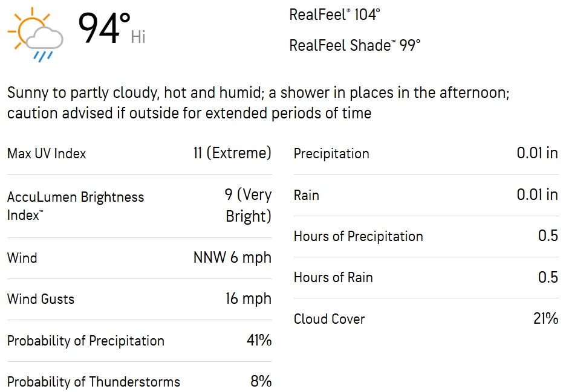
Task: Select the 41% precipitation probability value
Action: pos(259,340)
